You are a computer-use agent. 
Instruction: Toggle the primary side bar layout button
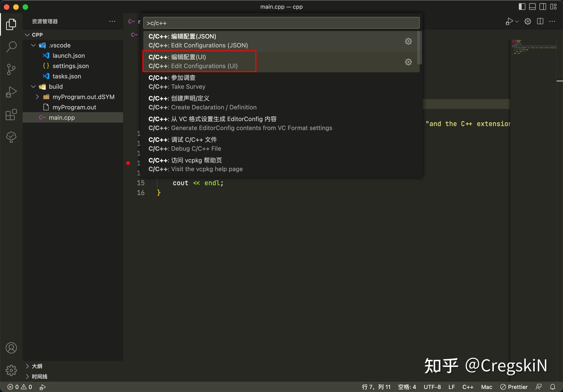(x=522, y=7)
